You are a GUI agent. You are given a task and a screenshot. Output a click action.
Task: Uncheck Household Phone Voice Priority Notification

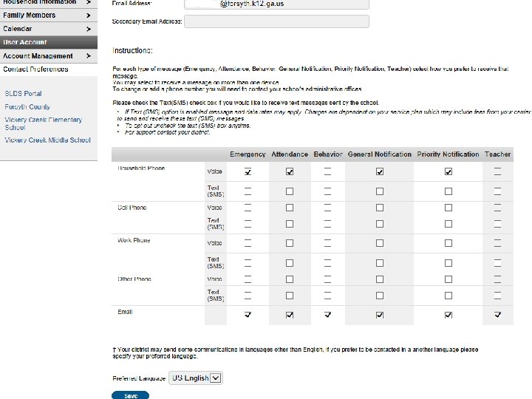tap(449, 171)
